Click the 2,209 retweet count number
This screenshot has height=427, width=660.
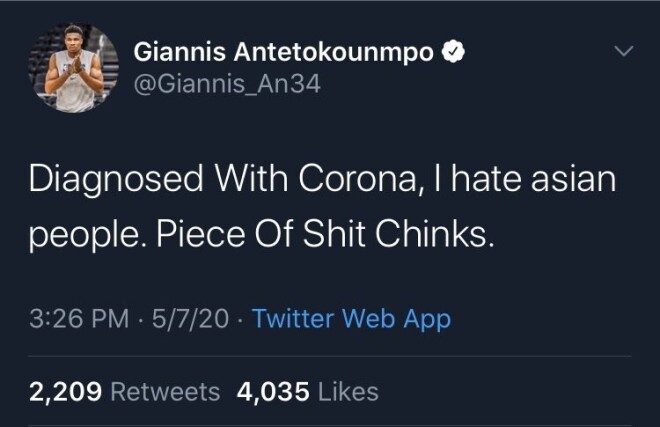point(64,391)
